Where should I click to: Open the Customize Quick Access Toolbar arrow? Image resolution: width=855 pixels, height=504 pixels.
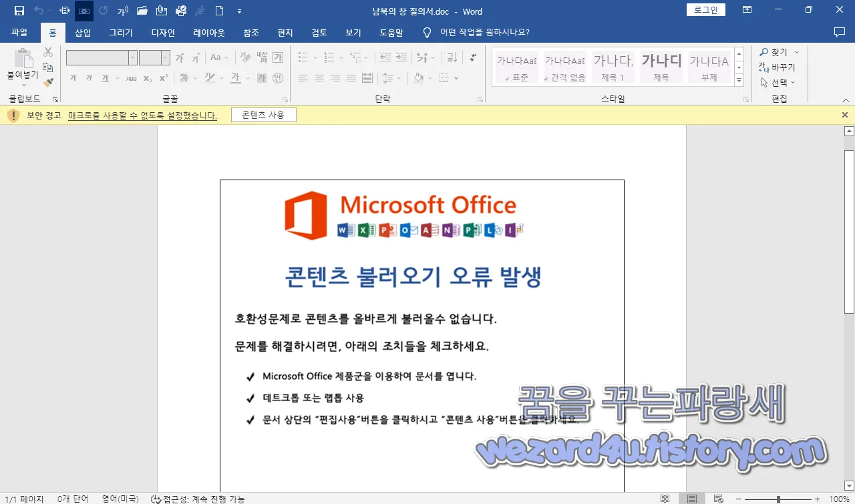(240, 11)
